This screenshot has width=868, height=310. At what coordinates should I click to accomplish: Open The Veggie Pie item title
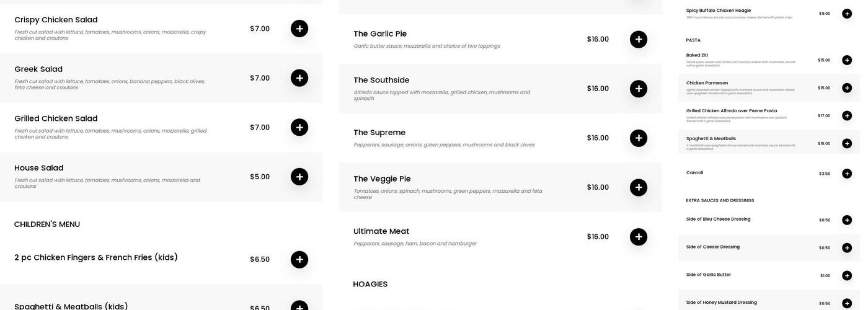coord(382,179)
